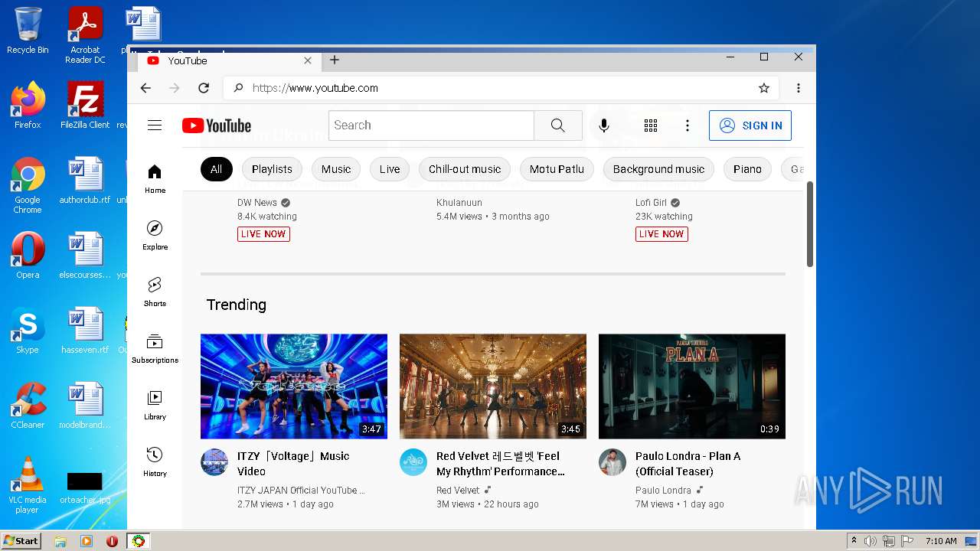Select the Playlists filter chip

[x=272, y=169]
